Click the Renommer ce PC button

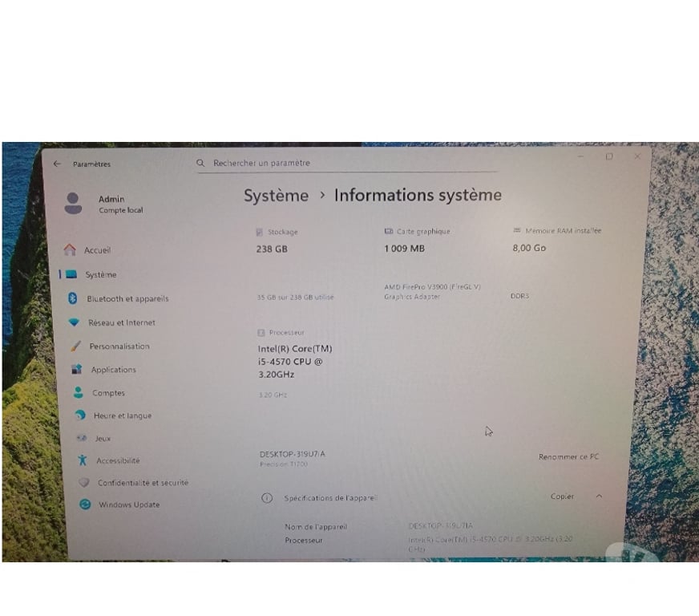click(x=568, y=456)
